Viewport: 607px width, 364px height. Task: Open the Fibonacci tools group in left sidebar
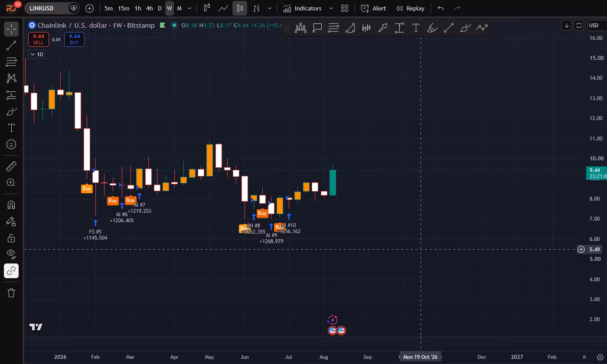(x=11, y=62)
